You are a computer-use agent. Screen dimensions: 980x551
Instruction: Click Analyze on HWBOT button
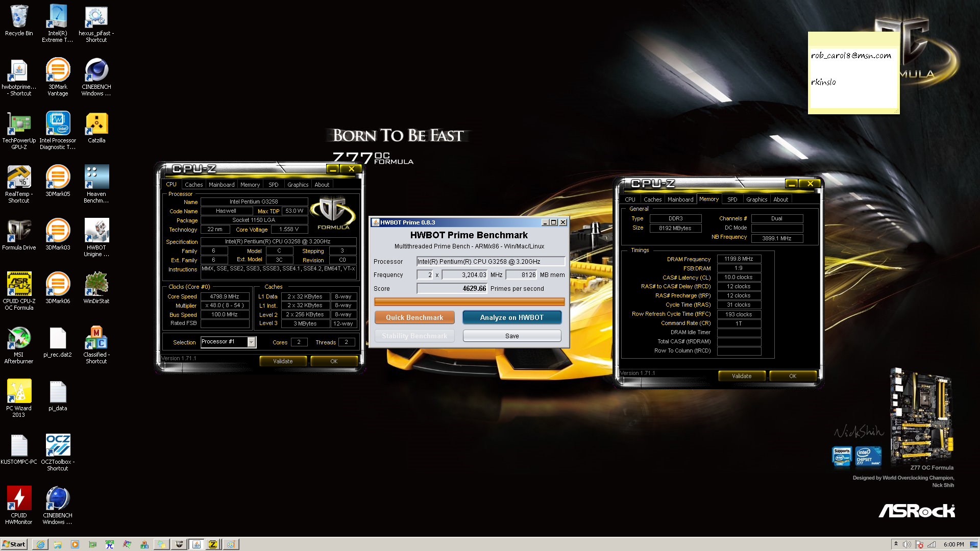[x=512, y=317]
